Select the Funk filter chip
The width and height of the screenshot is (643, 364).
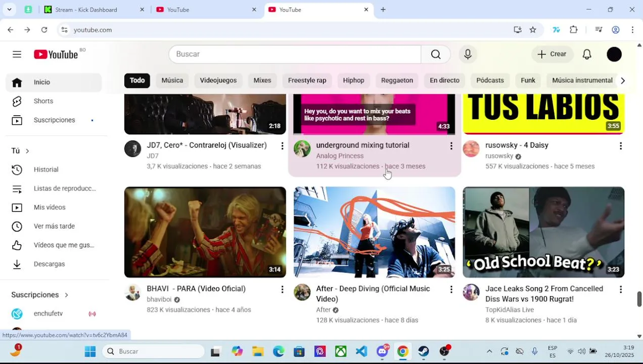tap(528, 80)
